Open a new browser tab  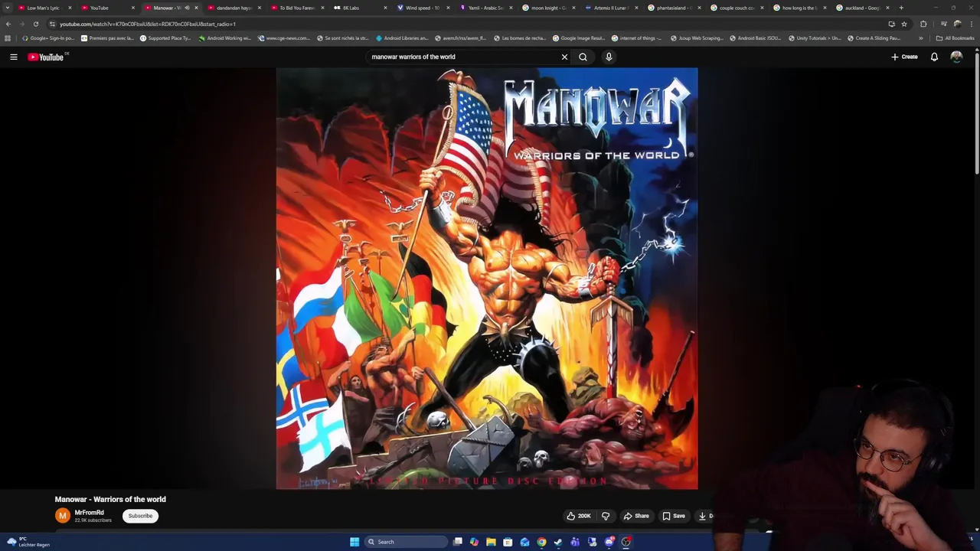coord(901,8)
